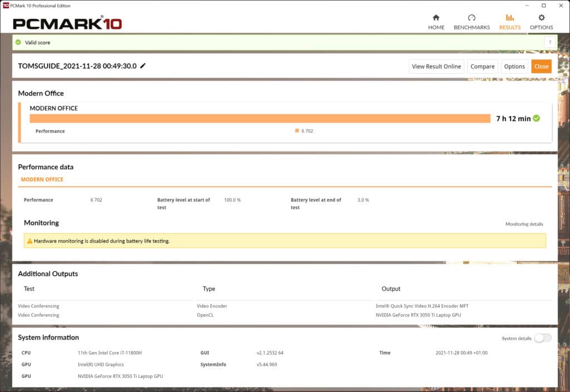
Task: Click the green valid score checkmark icon
Action: pos(18,42)
